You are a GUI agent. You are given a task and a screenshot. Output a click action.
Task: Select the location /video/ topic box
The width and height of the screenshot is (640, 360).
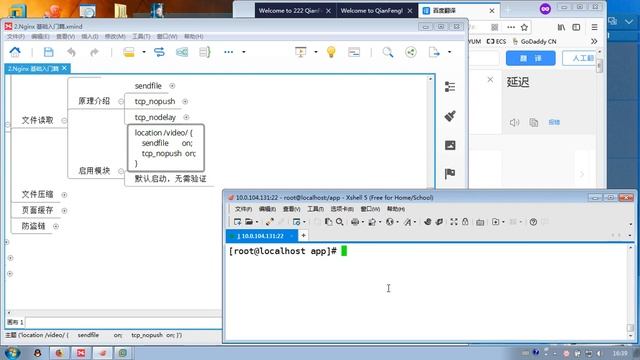[x=165, y=148]
